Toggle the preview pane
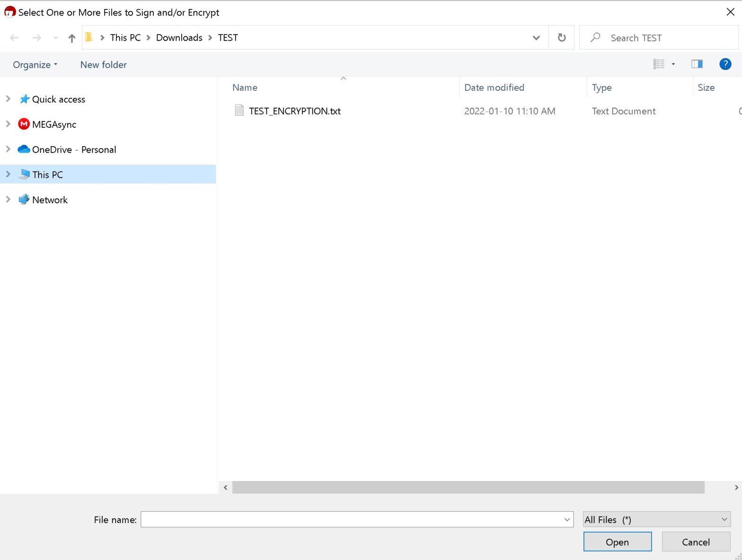This screenshot has height=560, width=742. tap(697, 64)
